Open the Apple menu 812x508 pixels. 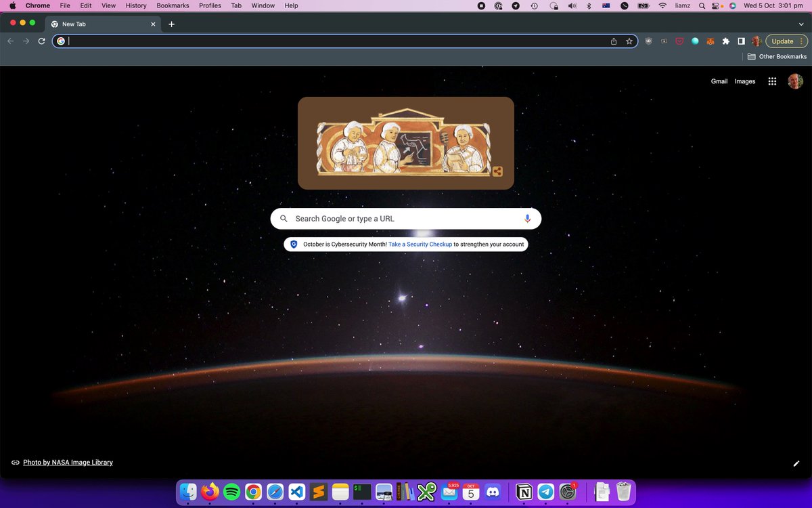pos(12,5)
